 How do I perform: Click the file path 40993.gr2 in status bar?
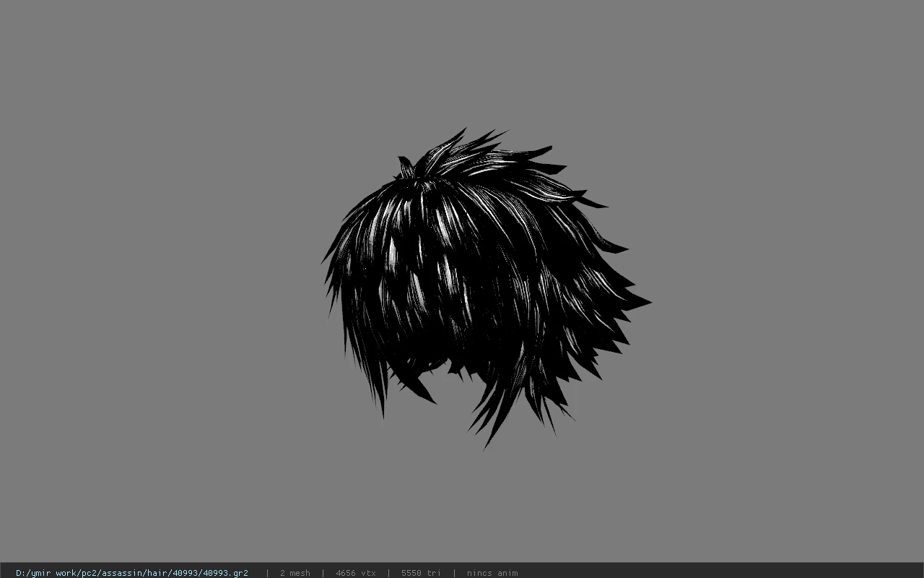[x=132, y=573]
